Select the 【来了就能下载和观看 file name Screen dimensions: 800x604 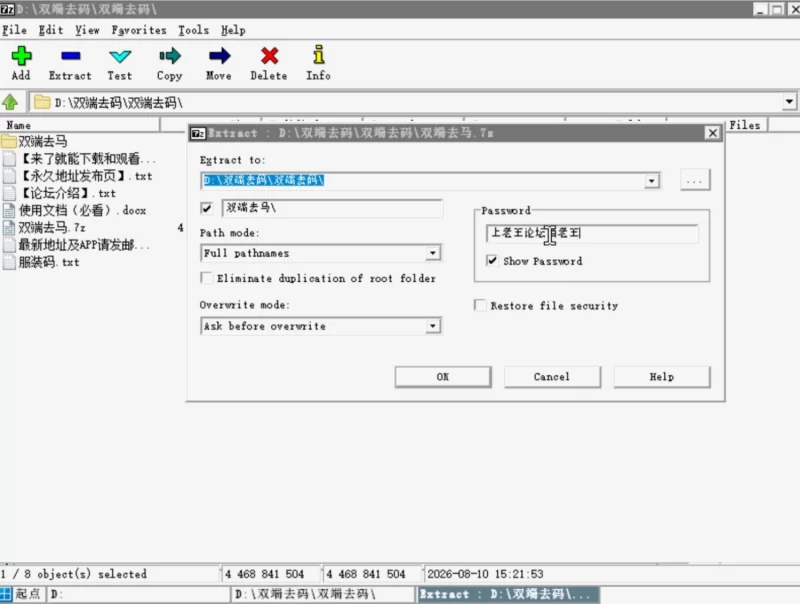[87, 159]
